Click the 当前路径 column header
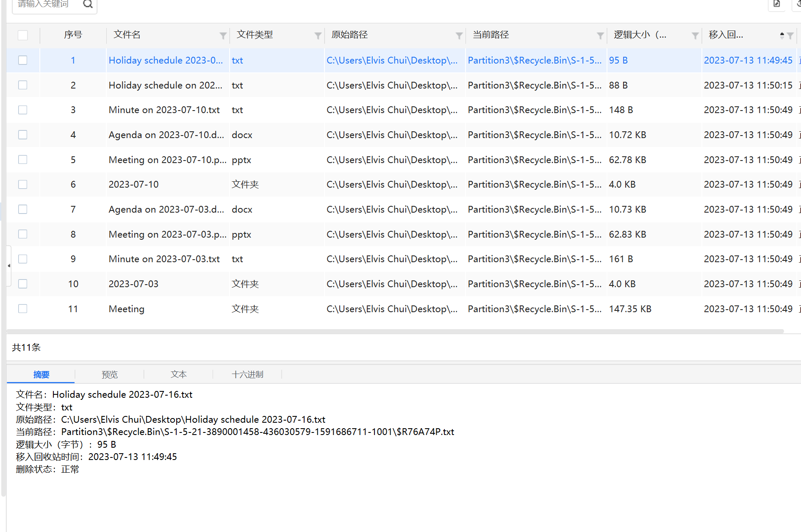 pos(491,35)
